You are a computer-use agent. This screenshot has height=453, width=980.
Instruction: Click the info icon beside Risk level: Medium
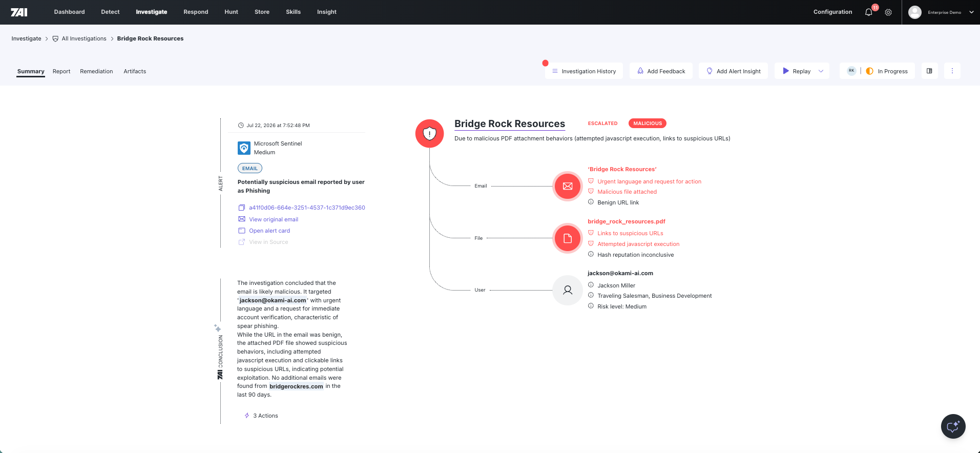tap(591, 306)
